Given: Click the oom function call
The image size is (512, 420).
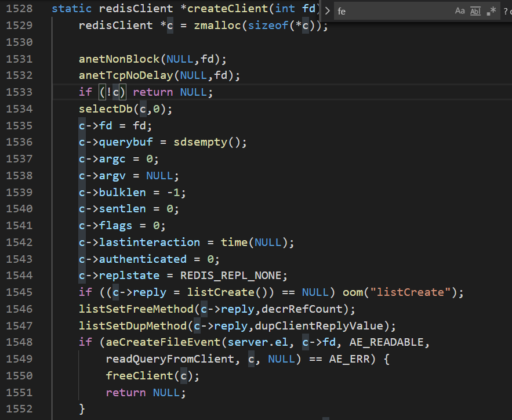Looking at the screenshot, I should click(353, 292).
